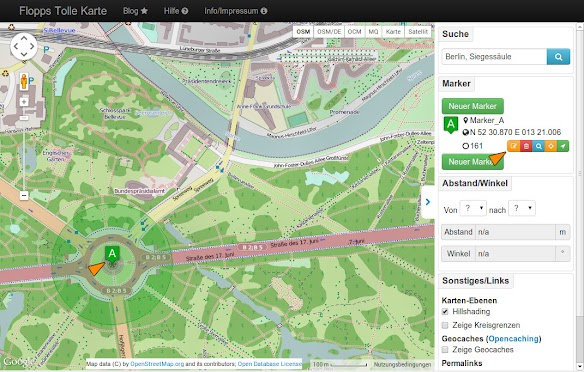Switch map layer to OSM/DE

329,32
